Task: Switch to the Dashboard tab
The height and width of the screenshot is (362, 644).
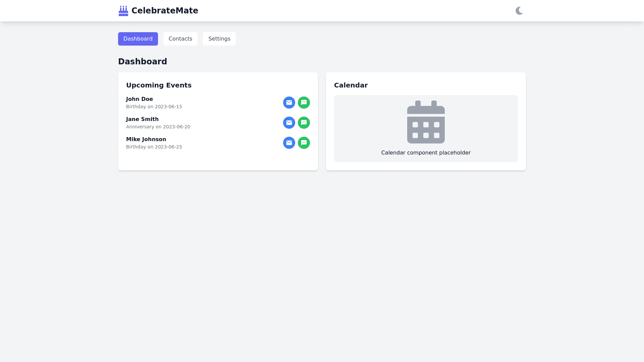Action: click(x=138, y=39)
